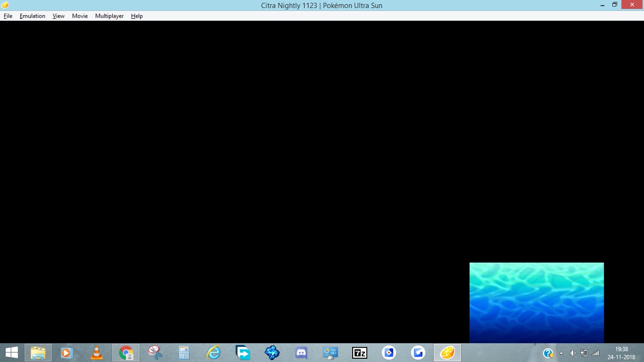Open the Movie menu
This screenshot has width=644, height=362.
click(79, 16)
